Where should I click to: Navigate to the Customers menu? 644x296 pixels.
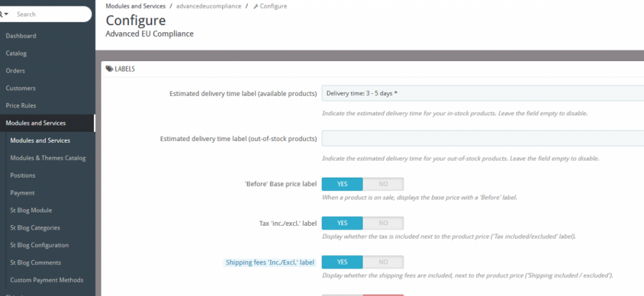coord(21,88)
